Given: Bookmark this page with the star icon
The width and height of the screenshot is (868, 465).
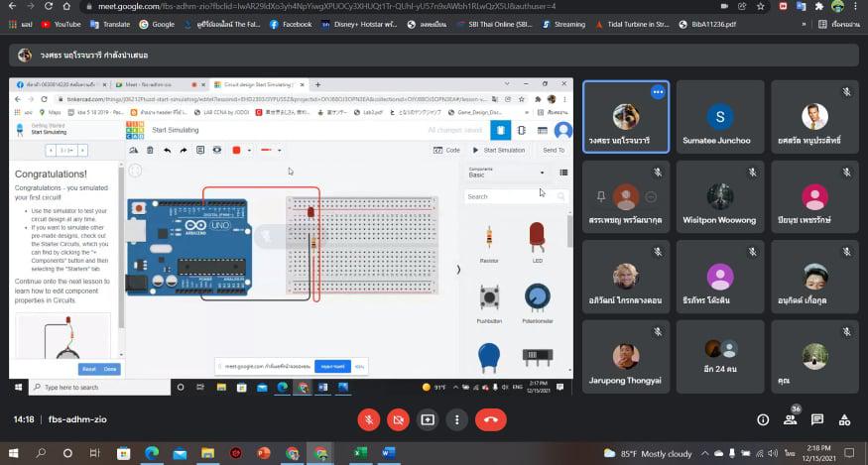Looking at the screenshot, I should coord(761,7).
